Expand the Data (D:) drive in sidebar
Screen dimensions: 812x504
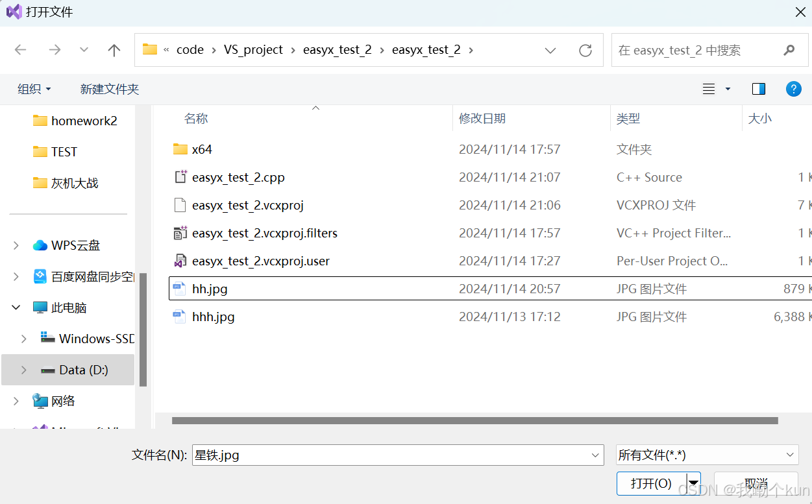click(24, 370)
